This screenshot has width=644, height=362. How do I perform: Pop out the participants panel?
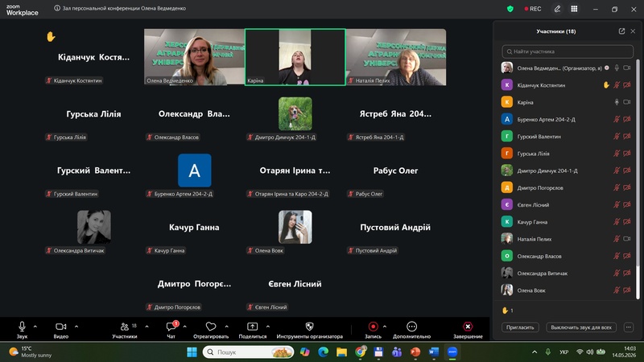click(621, 31)
